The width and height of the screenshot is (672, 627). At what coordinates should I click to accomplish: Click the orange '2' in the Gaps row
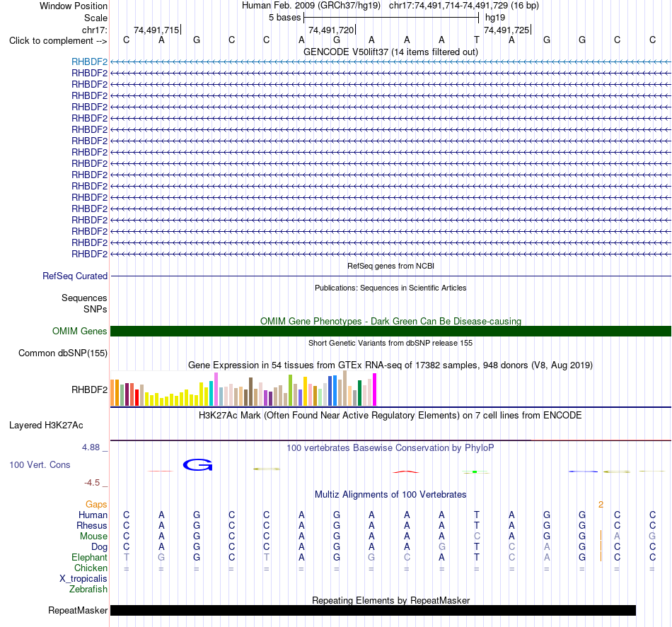coord(601,505)
